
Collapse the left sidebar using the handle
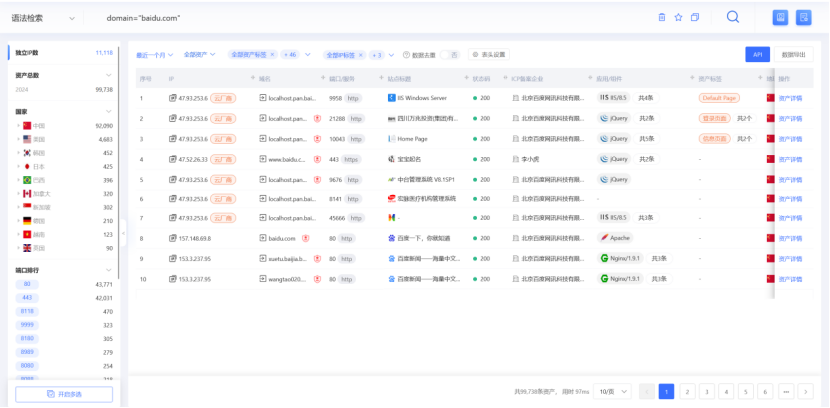(x=123, y=233)
